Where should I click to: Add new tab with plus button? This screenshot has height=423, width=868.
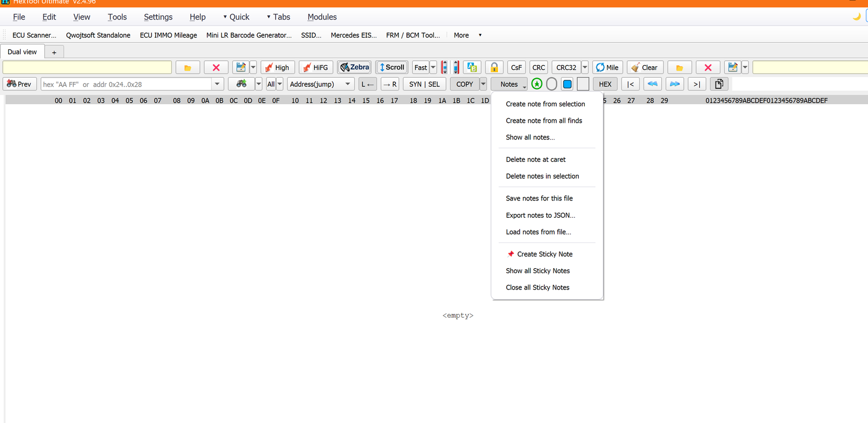54,52
